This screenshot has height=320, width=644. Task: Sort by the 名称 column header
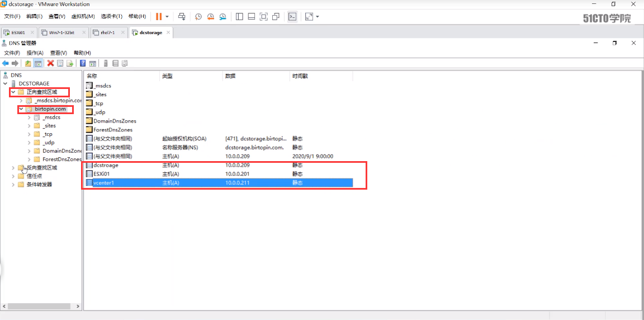coord(122,76)
